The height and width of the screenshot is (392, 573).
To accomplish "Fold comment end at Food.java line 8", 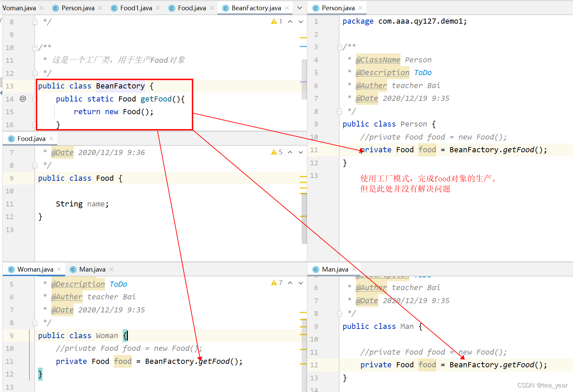I will [35, 165].
